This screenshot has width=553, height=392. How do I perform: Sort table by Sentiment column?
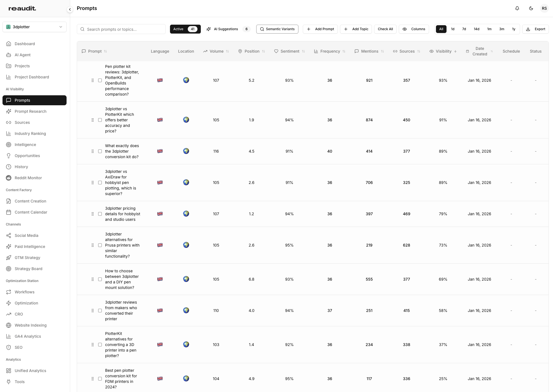coord(290,51)
